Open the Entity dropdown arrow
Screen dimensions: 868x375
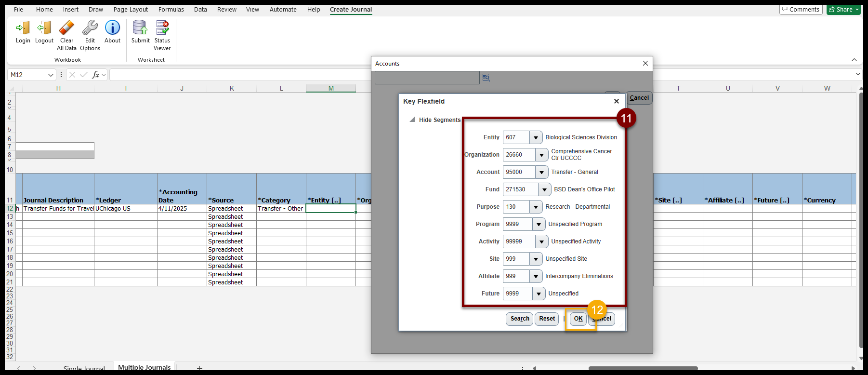point(536,137)
